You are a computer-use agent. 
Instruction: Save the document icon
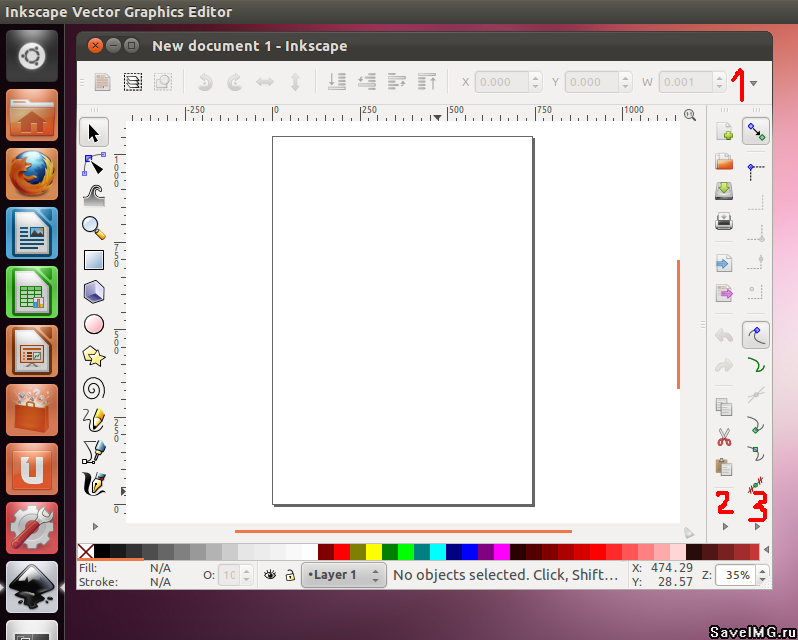[724, 191]
